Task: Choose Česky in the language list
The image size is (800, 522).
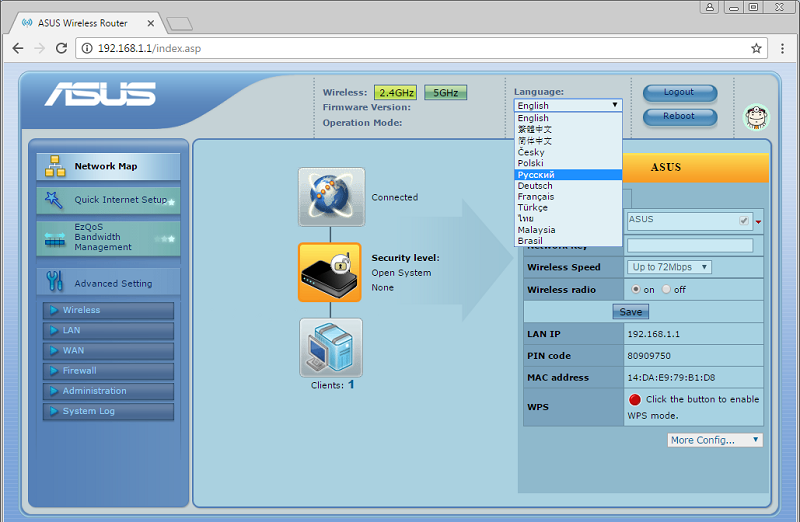Action: coord(568,152)
